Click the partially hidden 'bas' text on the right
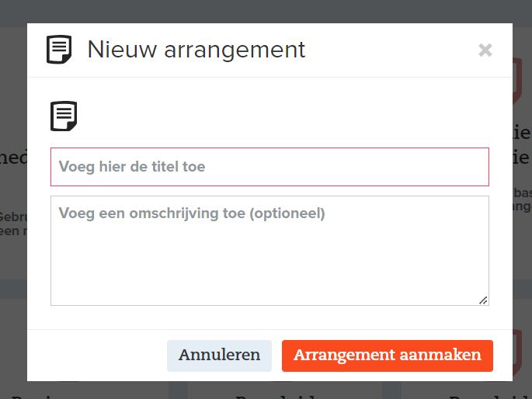 [x=523, y=193]
